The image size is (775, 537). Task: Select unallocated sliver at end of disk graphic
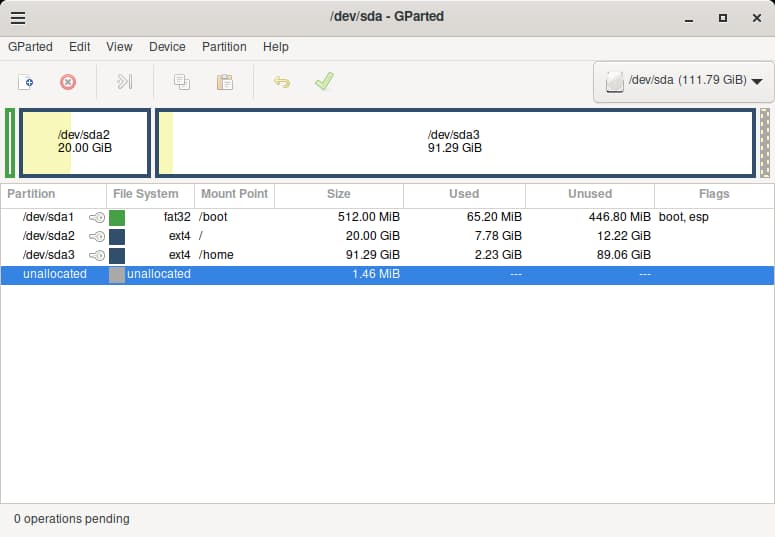coord(765,142)
